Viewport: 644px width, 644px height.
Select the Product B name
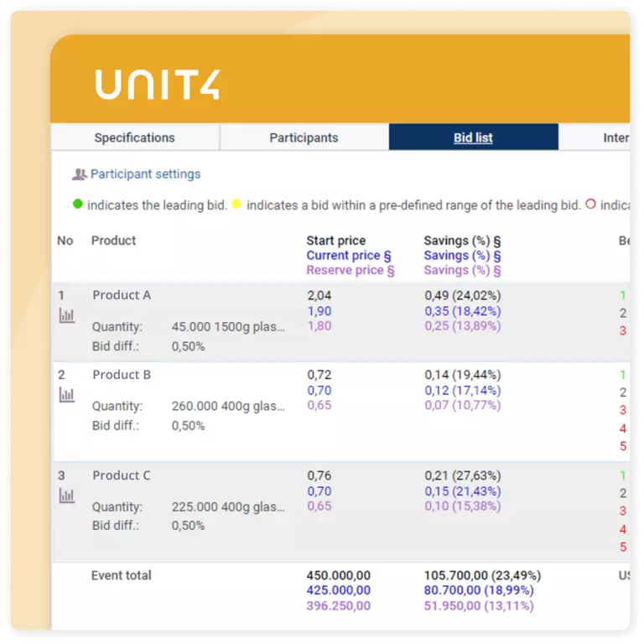122,375
